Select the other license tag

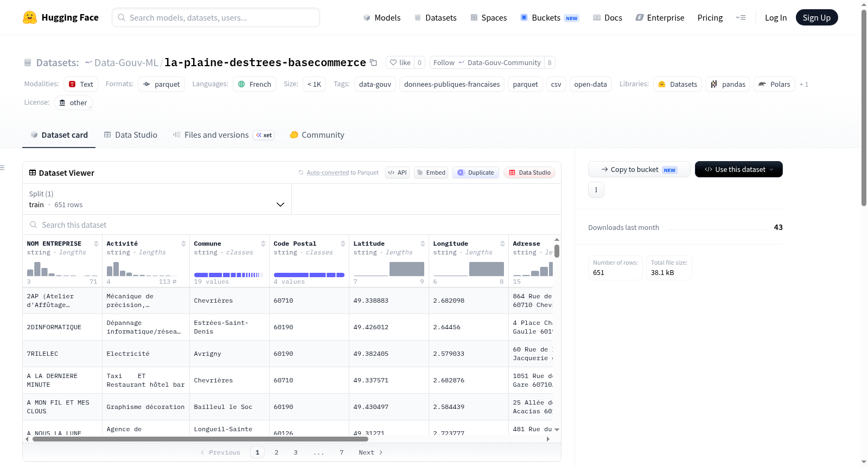tap(73, 103)
